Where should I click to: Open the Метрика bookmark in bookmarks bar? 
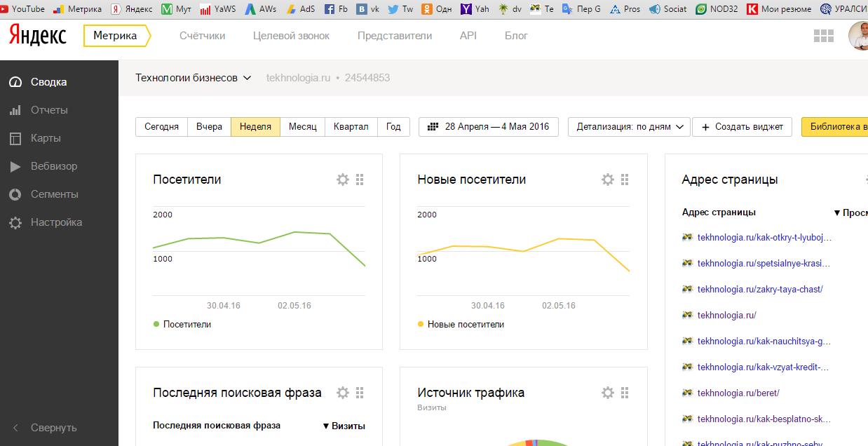(x=77, y=9)
